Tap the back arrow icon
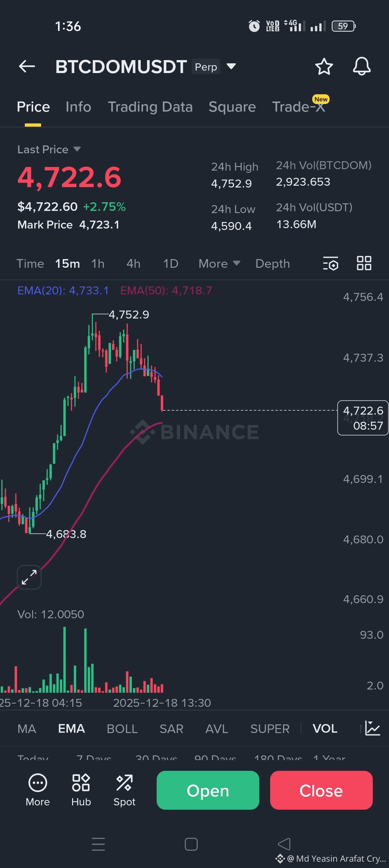389x868 pixels. point(27,66)
